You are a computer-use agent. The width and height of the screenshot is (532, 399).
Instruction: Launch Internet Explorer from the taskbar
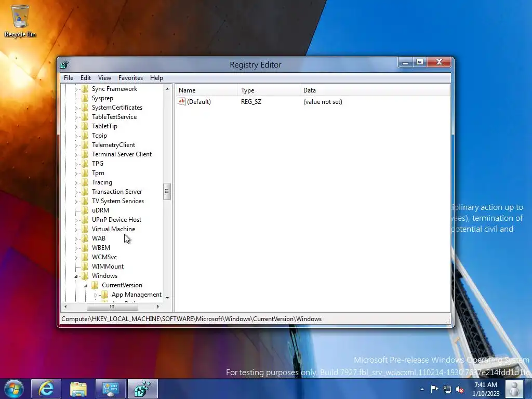[x=46, y=389]
